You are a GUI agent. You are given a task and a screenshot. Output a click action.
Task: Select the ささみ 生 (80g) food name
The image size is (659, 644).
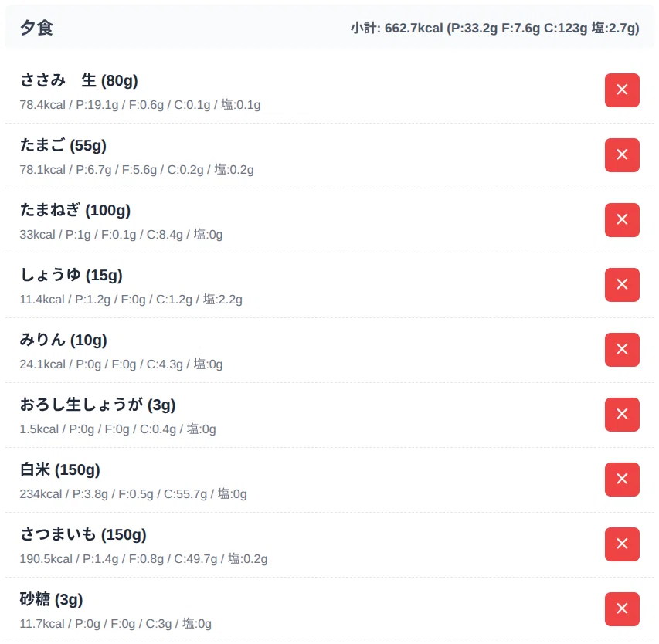click(x=79, y=80)
